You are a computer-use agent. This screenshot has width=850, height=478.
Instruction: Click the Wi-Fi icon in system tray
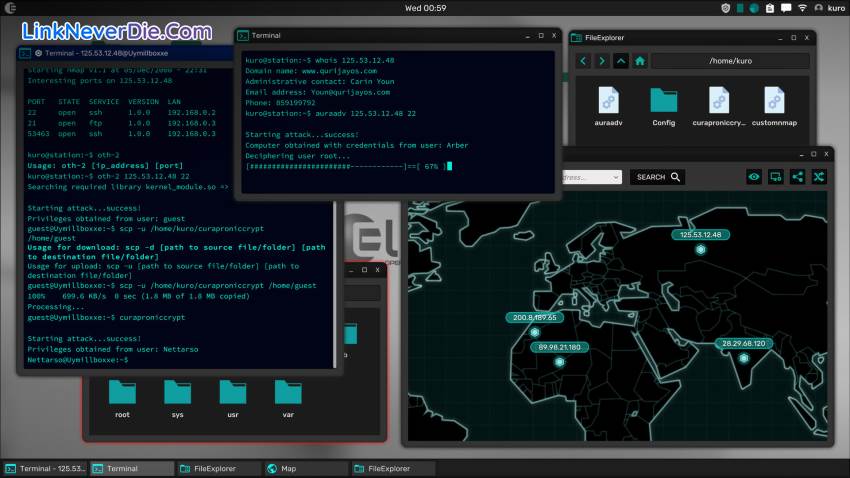802,8
